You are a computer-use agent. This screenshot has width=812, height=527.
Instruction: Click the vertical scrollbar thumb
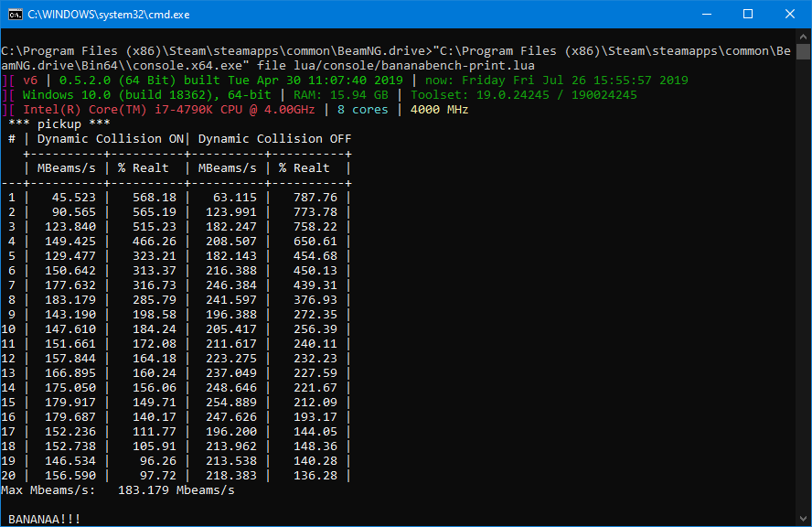coord(803,52)
